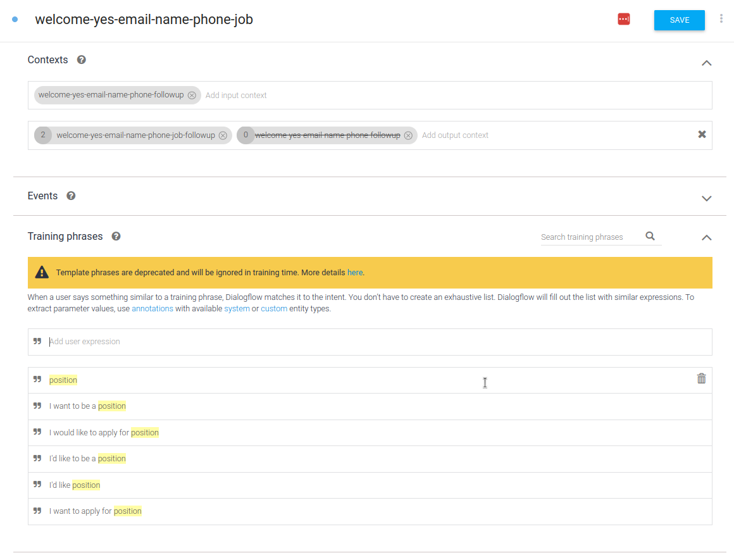Screen dimensions: 734x560
Task: Click the Add input context field
Action: pyautogui.click(x=236, y=96)
